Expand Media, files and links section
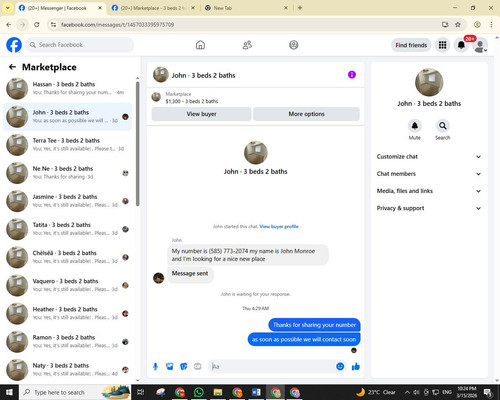Image resolution: width=500 pixels, height=400 pixels. 429,191
